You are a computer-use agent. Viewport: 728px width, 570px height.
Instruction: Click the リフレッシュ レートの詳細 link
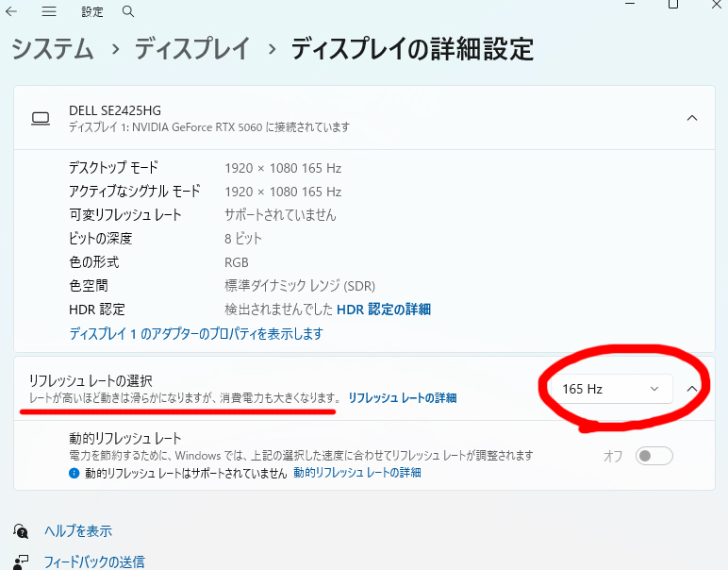click(403, 398)
